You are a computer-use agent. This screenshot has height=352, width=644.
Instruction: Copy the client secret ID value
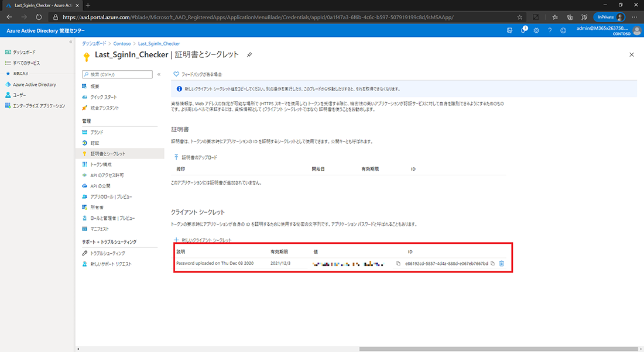coord(492,264)
